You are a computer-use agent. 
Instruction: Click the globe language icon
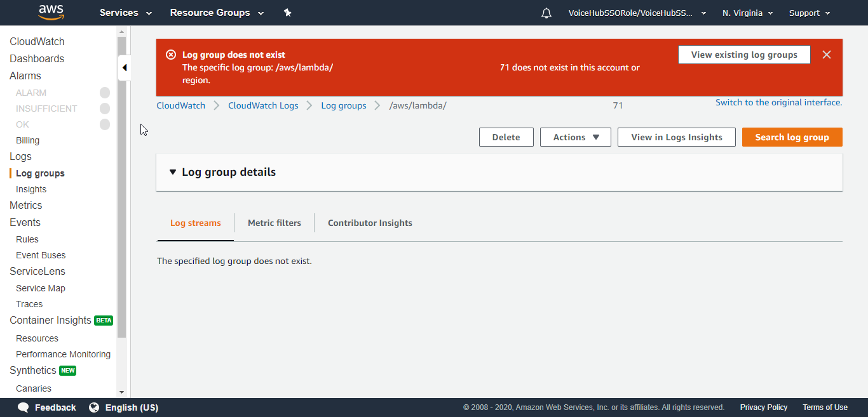point(94,407)
